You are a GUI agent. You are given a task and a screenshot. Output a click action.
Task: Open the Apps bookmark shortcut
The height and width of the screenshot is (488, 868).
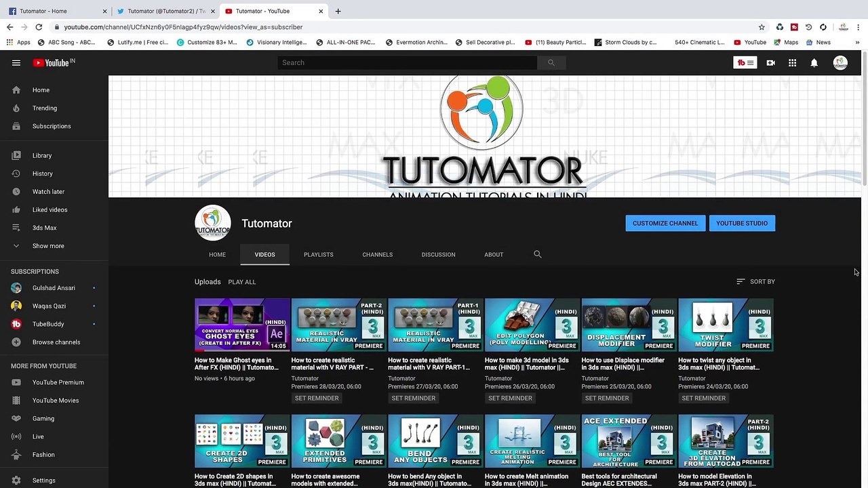(18, 42)
